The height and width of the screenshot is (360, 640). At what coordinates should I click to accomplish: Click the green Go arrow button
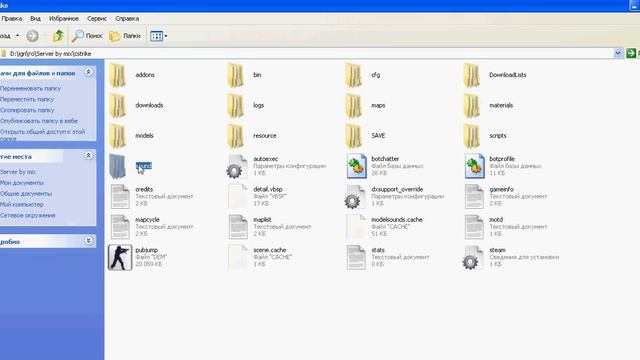tap(631, 53)
